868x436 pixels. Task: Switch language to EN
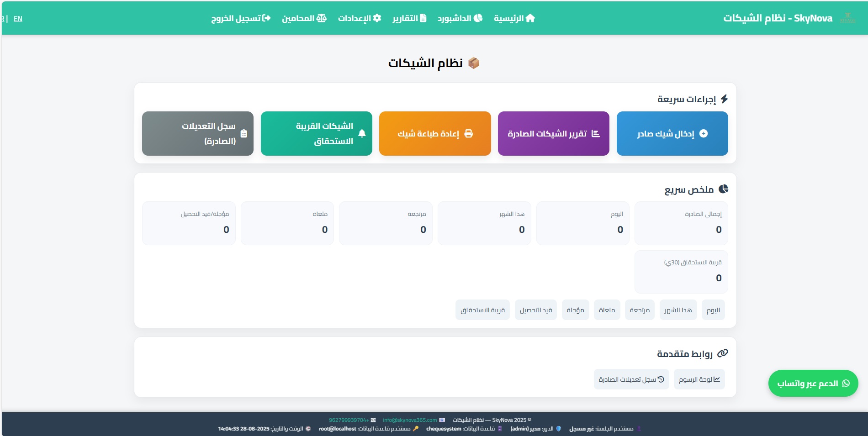[18, 19]
